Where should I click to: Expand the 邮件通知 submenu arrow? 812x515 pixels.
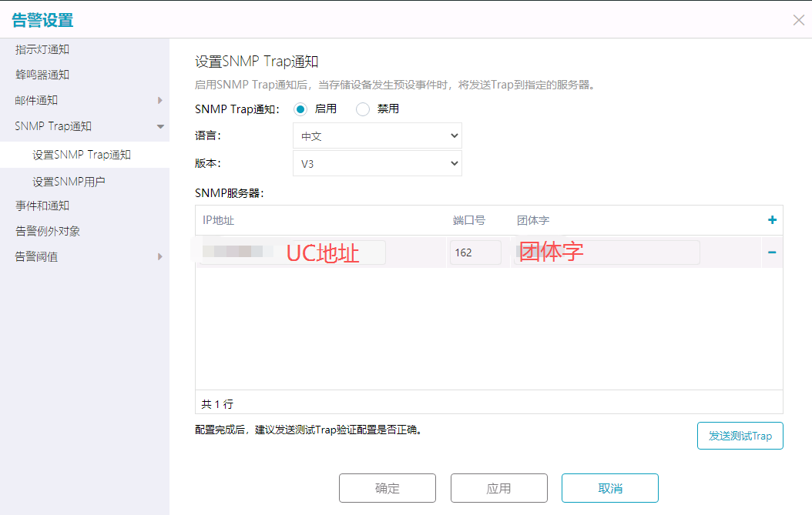[160, 100]
